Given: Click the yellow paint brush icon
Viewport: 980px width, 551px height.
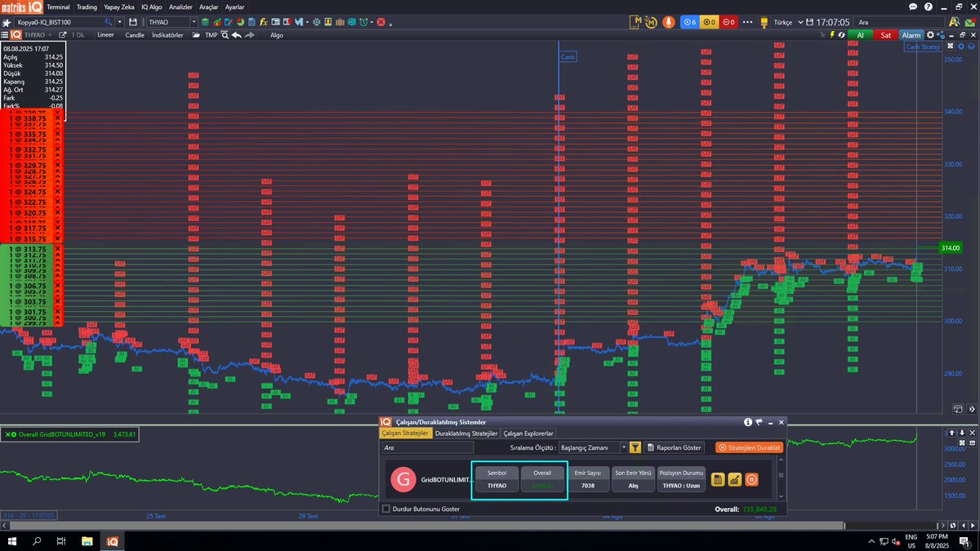Looking at the screenshot, I should click(764, 22).
